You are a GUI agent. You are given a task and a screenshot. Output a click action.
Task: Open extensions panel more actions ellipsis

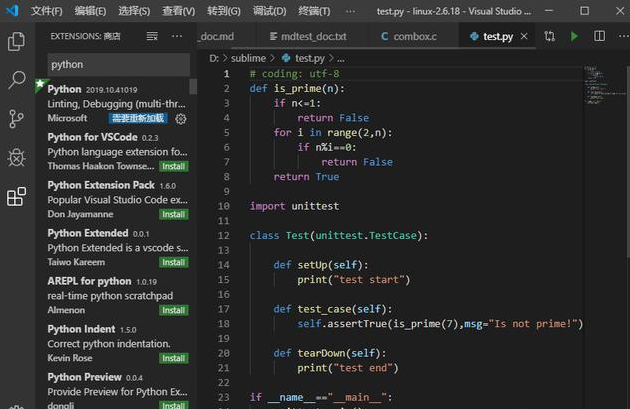(x=178, y=36)
